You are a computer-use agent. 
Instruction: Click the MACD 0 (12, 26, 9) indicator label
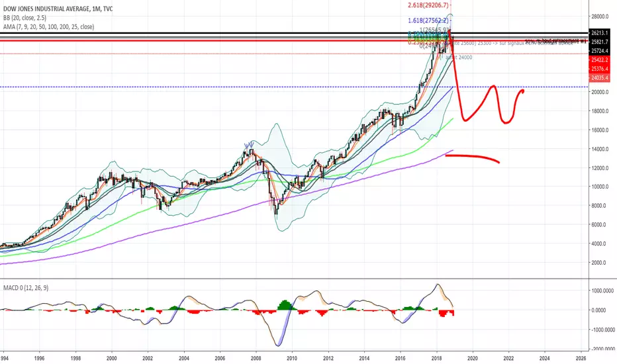pos(26,288)
